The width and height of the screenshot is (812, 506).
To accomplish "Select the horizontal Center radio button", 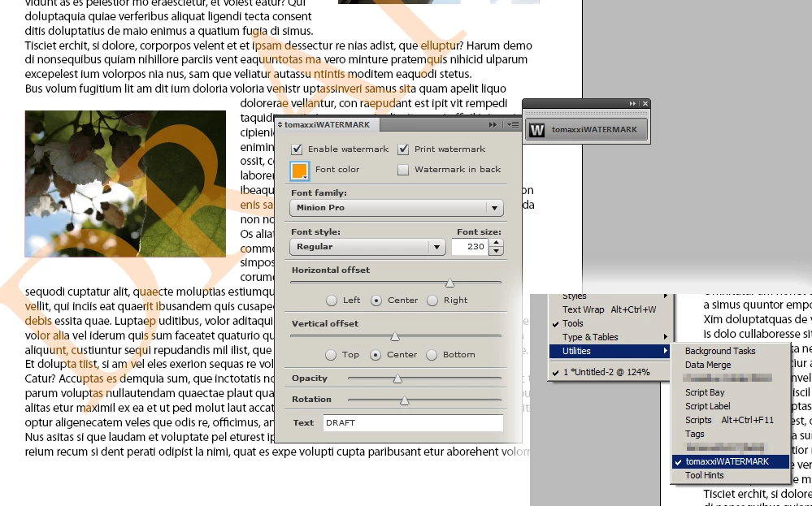I will (x=376, y=300).
